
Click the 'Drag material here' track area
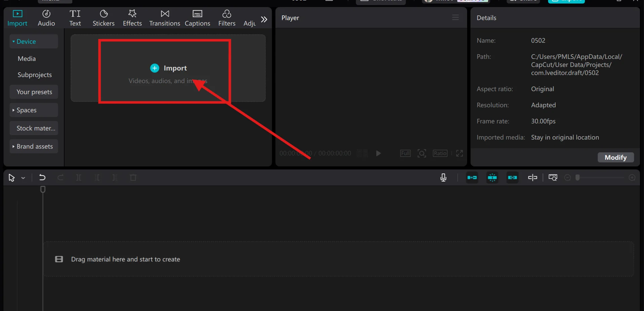339,259
